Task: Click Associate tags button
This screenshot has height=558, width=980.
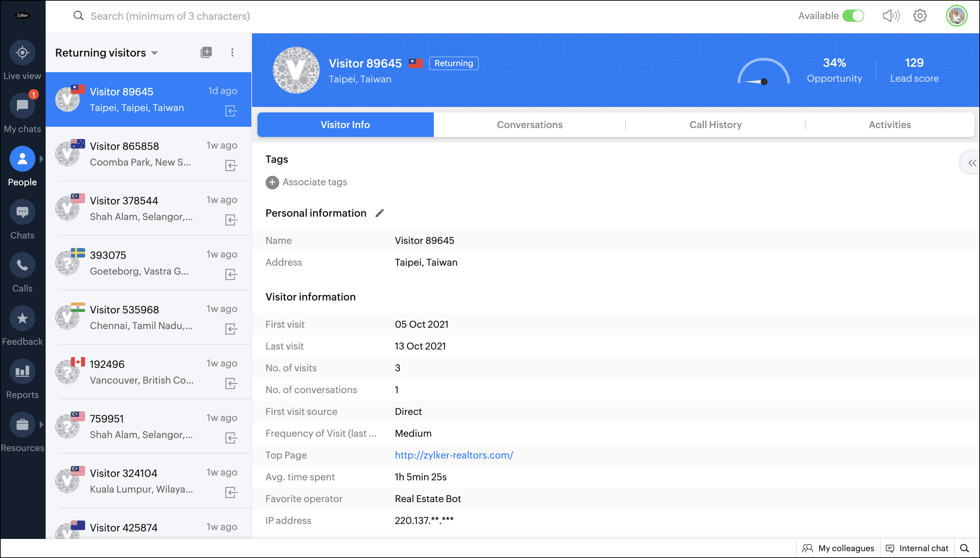Action: click(x=306, y=182)
